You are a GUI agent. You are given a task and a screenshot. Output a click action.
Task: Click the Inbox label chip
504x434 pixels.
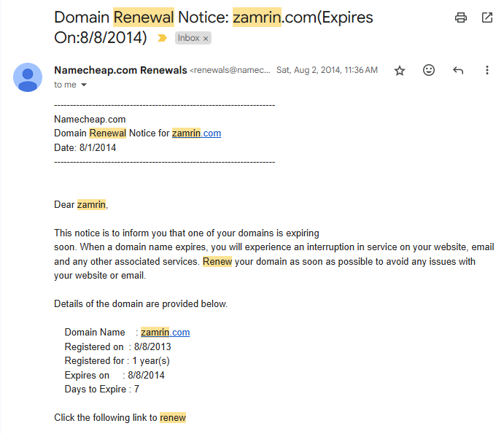[189, 38]
